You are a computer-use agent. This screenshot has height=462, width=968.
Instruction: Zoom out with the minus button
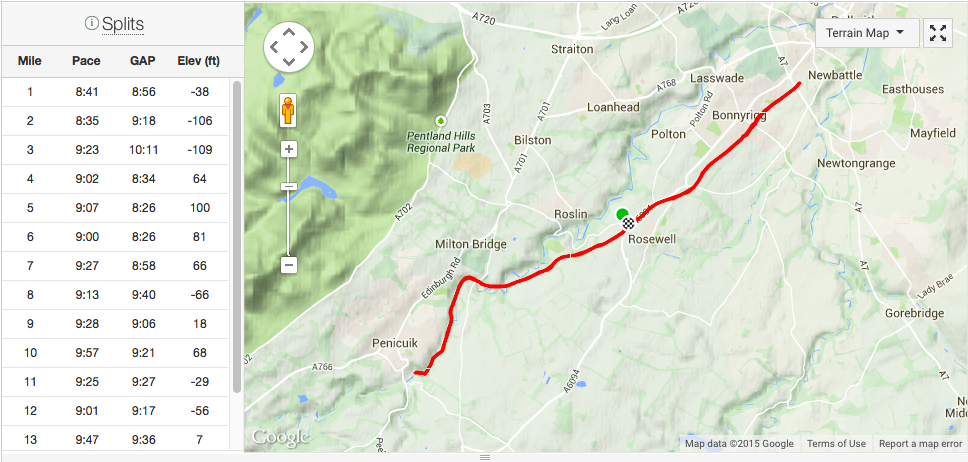click(289, 266)
